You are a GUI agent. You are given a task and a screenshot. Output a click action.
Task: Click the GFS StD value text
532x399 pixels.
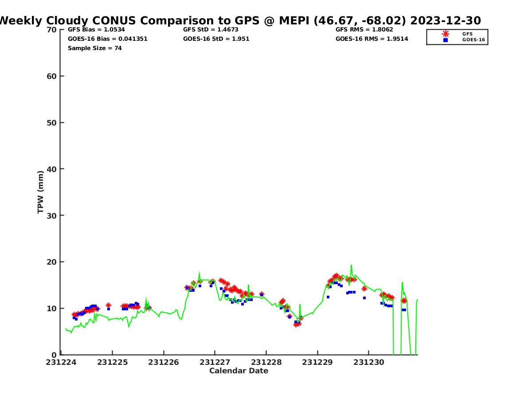(x=211, y=30)
